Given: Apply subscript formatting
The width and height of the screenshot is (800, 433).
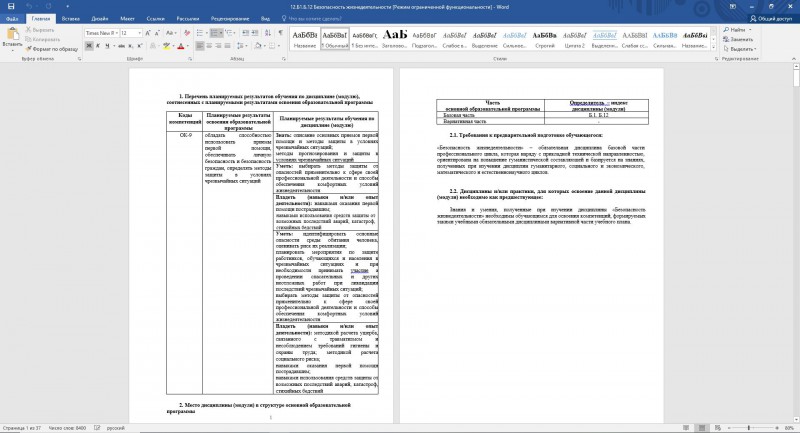Looking at the screenshot, I should pyautogui.click(x=131, y=46).
